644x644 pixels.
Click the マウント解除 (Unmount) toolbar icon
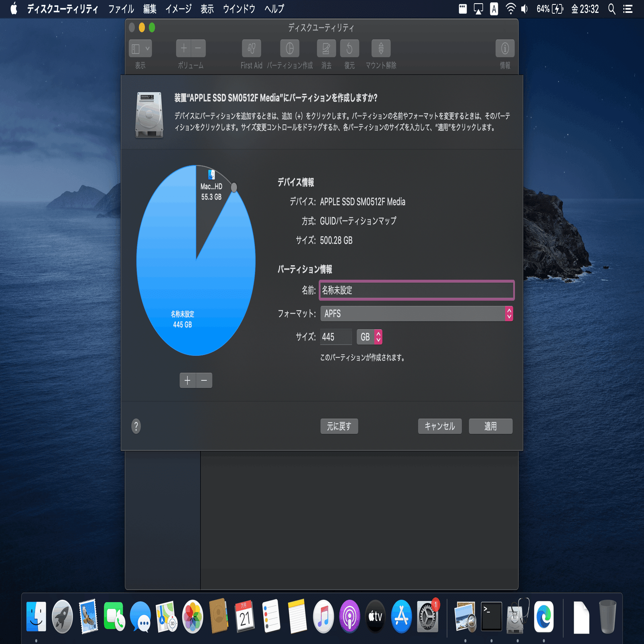[380, 48]
